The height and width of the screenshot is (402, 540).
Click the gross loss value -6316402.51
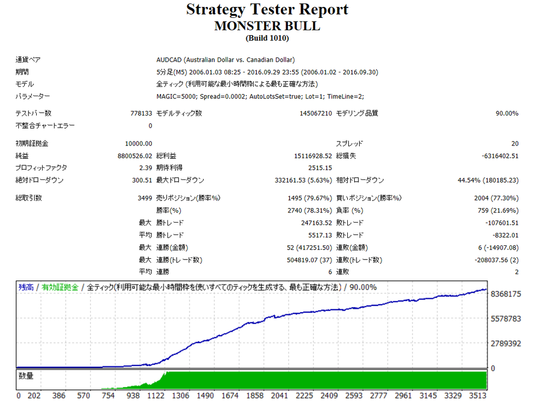coord(500,156)
